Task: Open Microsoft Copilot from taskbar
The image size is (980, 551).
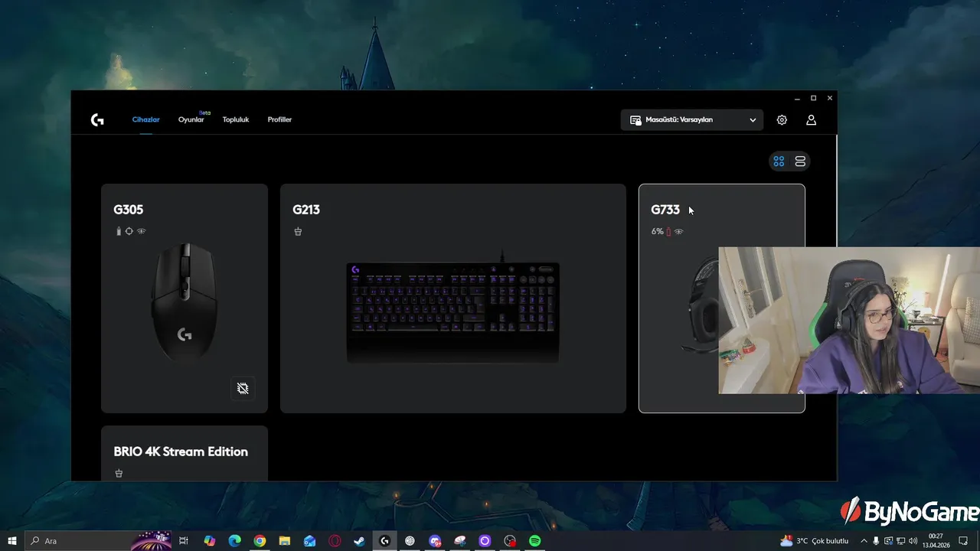Action: point(210,541)
